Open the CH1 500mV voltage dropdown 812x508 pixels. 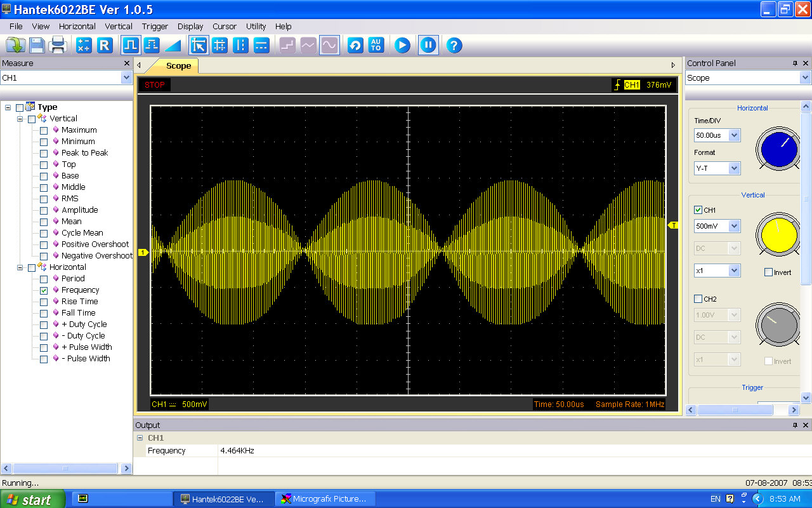click(x=734, y=226)
